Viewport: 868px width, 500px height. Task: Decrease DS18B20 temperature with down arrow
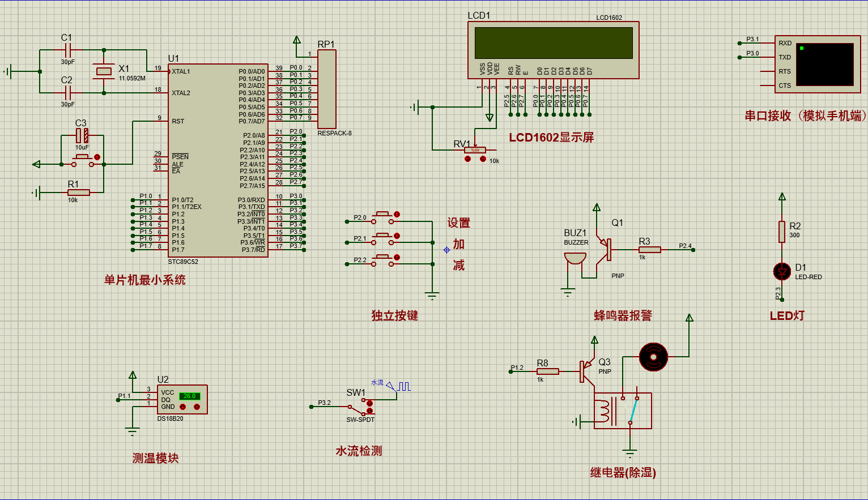point(182,407)
